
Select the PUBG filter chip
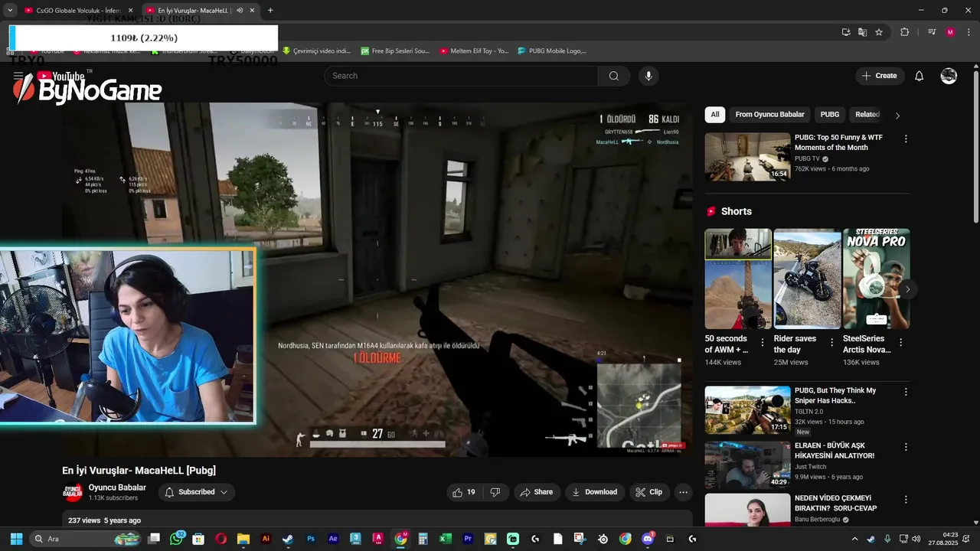830,115
